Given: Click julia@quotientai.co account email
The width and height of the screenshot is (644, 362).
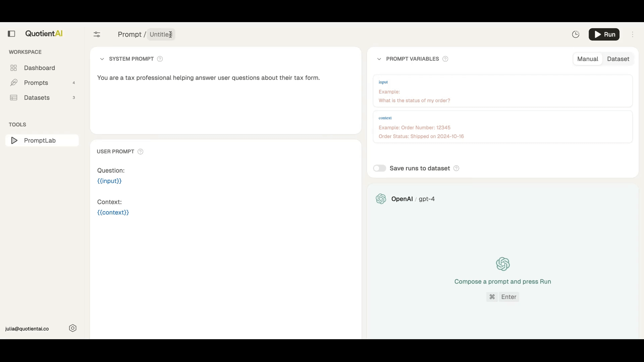Looking at the screenshot, I should tap(27, 329).
